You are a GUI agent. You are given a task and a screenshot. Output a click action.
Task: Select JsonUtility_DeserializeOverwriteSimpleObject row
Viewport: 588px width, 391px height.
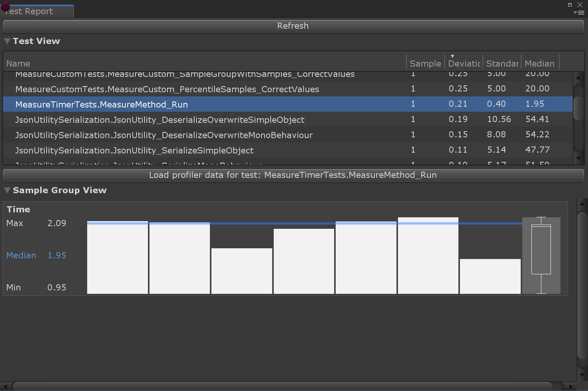[288, 120]
